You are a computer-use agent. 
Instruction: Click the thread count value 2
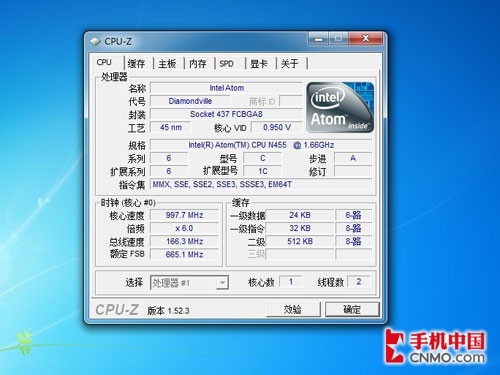359,282
